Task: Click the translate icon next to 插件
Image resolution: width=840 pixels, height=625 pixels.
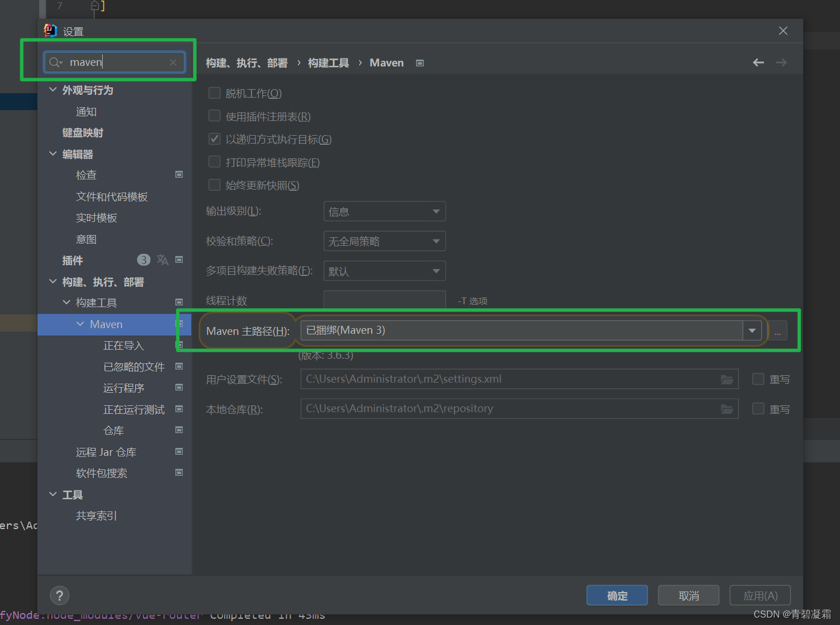Action: (162, 260)
